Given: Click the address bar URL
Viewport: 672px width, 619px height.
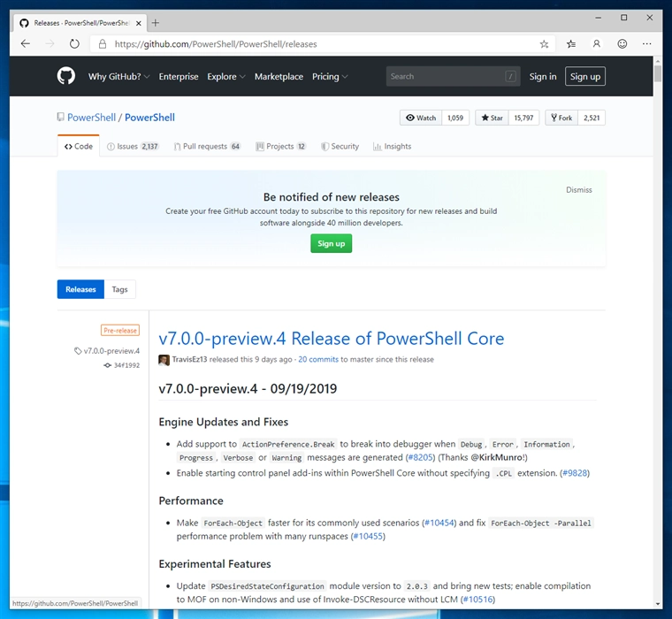Looking at the screenshot, I should click(216, 44).
